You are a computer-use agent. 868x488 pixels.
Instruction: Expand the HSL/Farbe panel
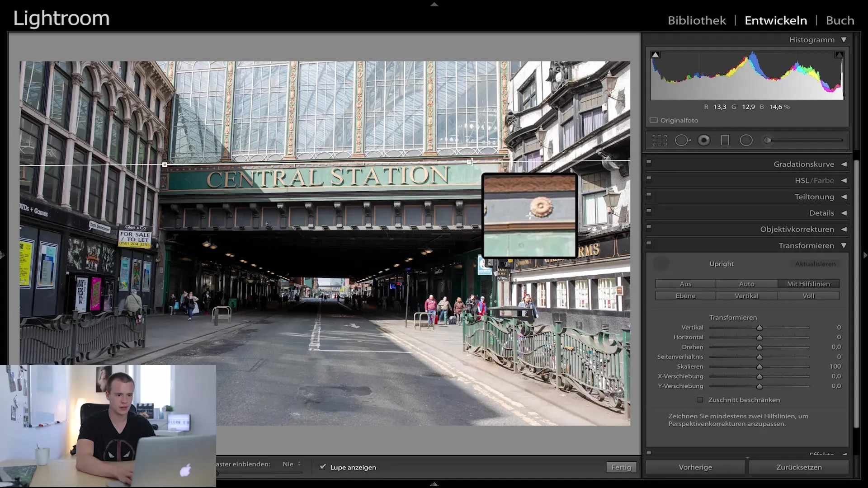(x=844, y=181)
